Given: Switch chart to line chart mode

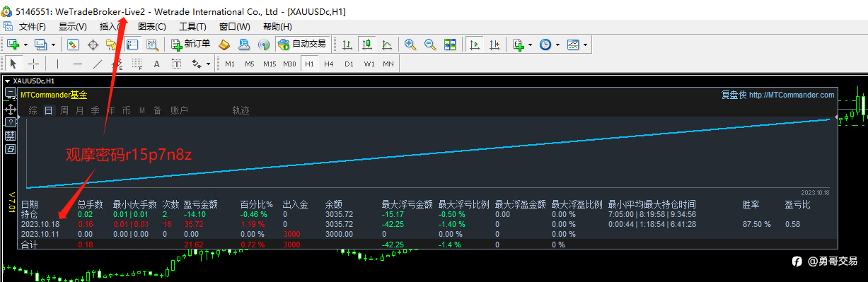Looking at the screenshot, I should (x=387, y=44).
